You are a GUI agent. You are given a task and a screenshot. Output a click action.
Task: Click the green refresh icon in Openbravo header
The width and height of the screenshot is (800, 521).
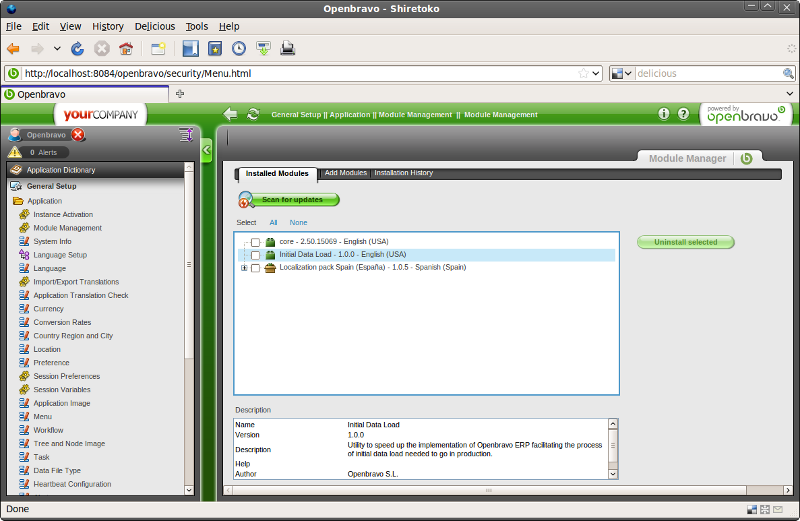253,114
